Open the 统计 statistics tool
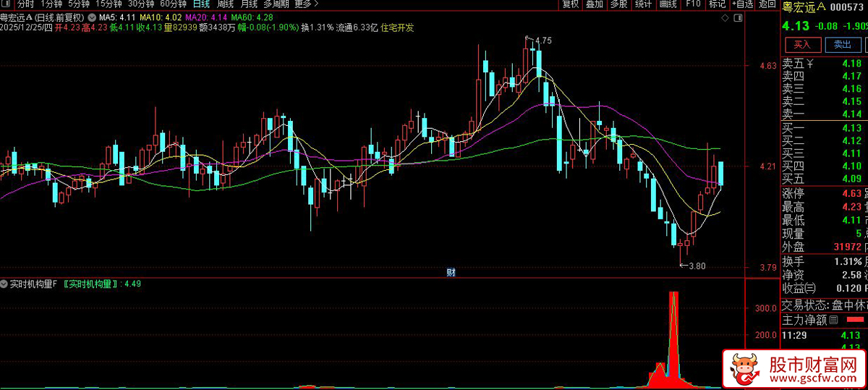 point(642,4)
